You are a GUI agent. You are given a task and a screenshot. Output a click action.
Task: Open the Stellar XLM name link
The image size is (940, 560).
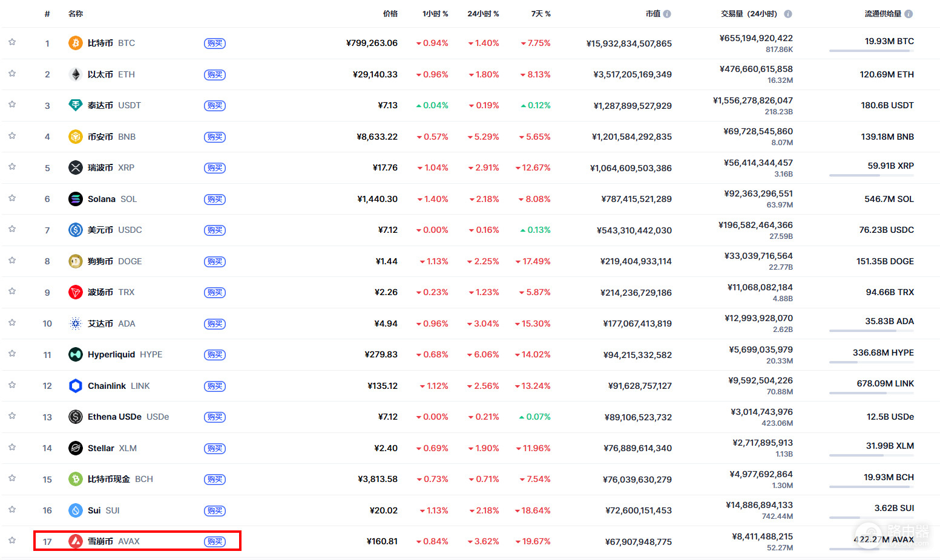pyautogui.click(x=112, y=448)
